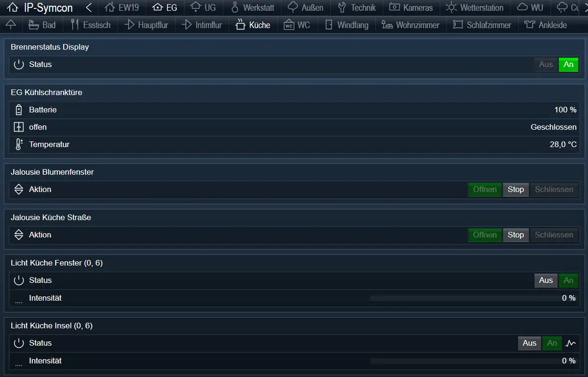Go back with the left chevron arrow
Viewport: 588px width, 377px height.
point(89,8)
